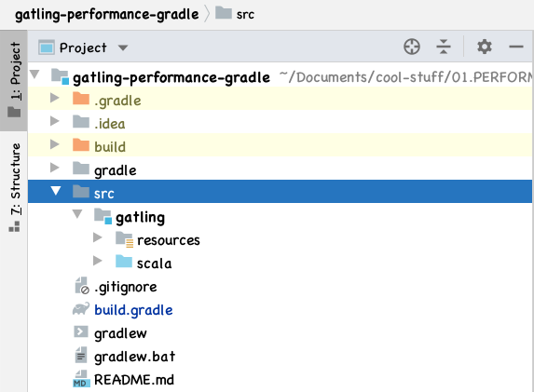Click the src folder icon in the tree
Viewport: 534px width, 392px height.
[81, 191]
